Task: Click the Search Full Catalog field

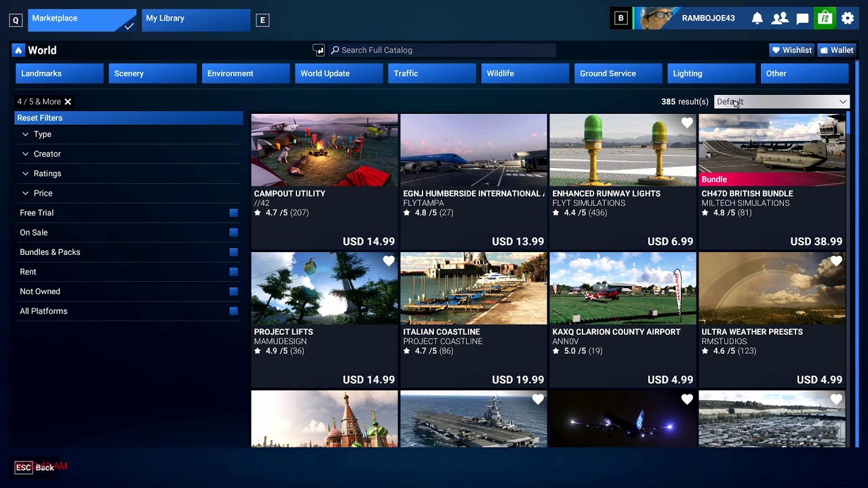Action: 442,50
